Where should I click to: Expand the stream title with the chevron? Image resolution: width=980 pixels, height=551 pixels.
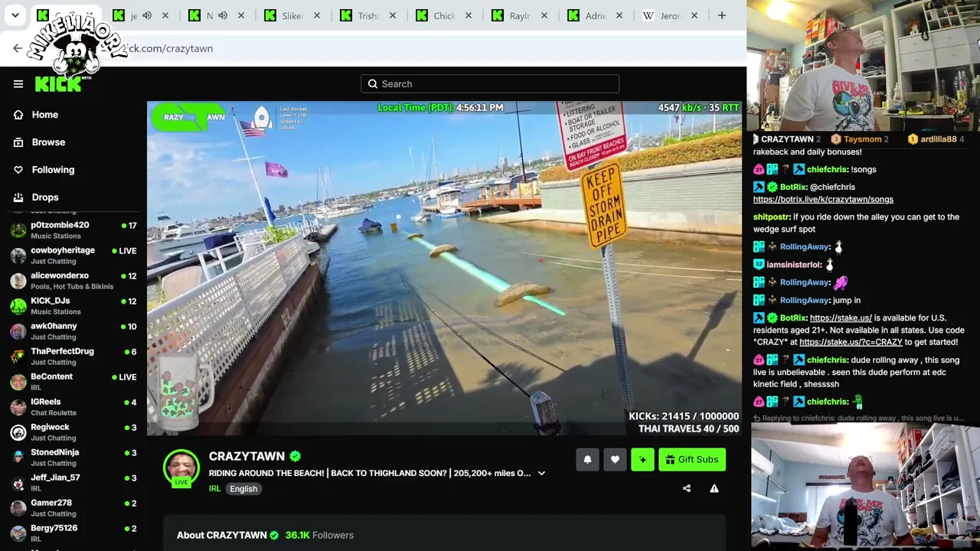(541, 473)
